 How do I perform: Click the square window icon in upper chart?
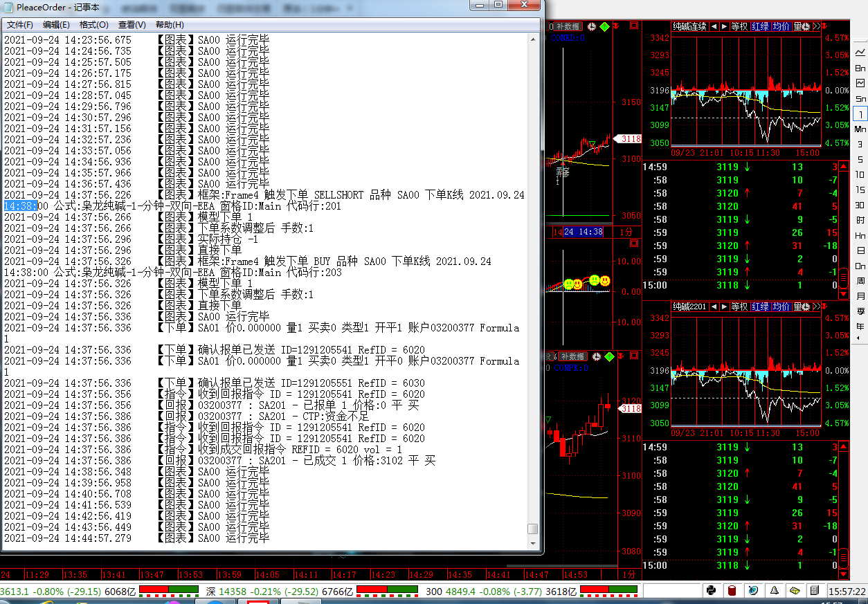(x=633, y=26)
